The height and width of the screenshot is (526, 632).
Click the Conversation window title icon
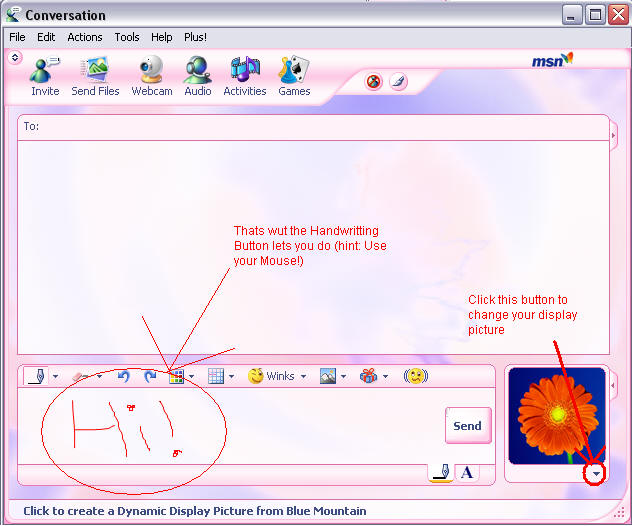13,15
